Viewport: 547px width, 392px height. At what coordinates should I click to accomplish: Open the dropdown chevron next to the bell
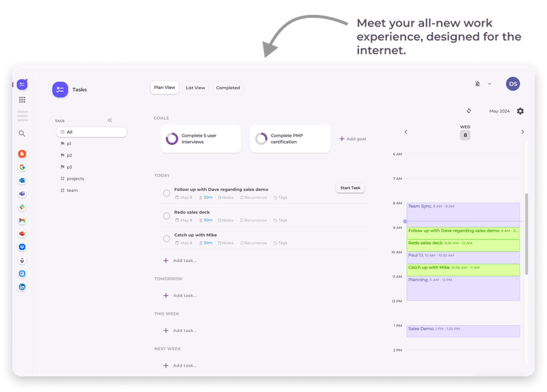pyautogui.click(x=490, y=83)
